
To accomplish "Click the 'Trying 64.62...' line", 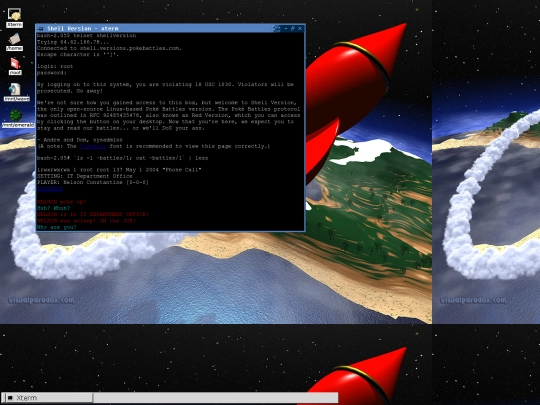I will tap(73, 42).
